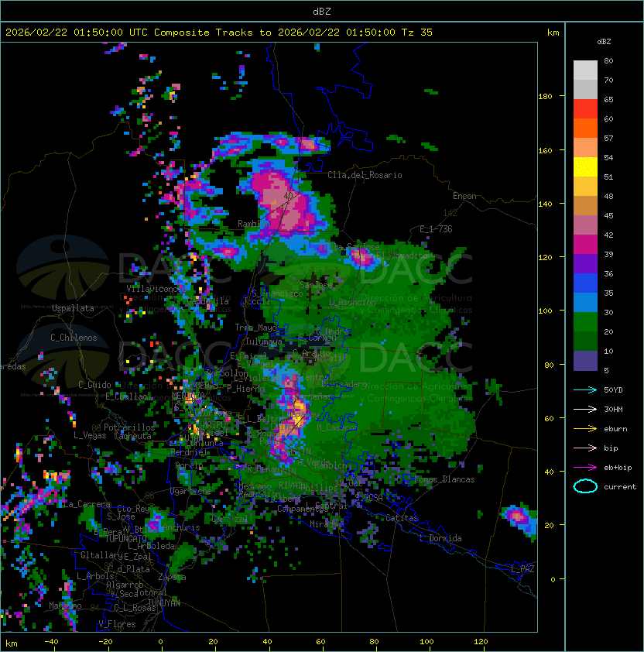Pick the dark orange swatch in dBZ scale

[585, 128]
